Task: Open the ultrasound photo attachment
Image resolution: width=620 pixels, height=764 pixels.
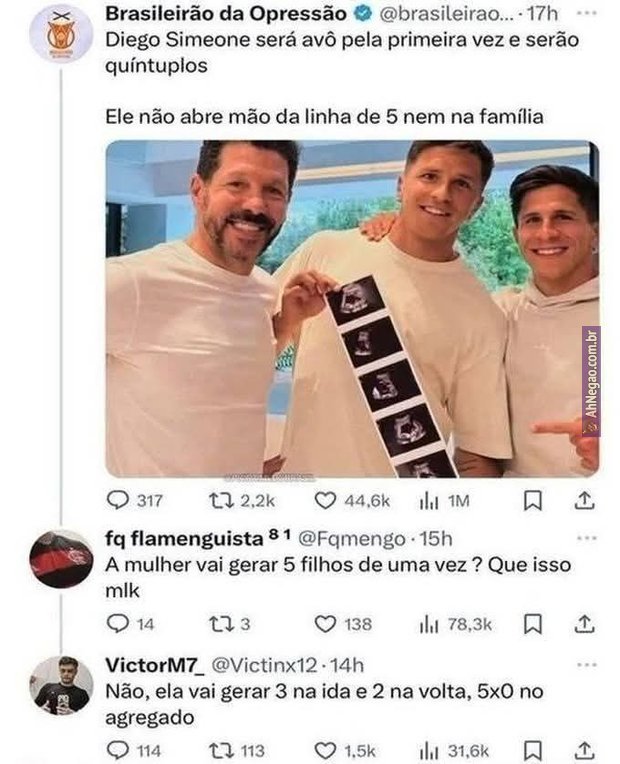Action: 352,308
